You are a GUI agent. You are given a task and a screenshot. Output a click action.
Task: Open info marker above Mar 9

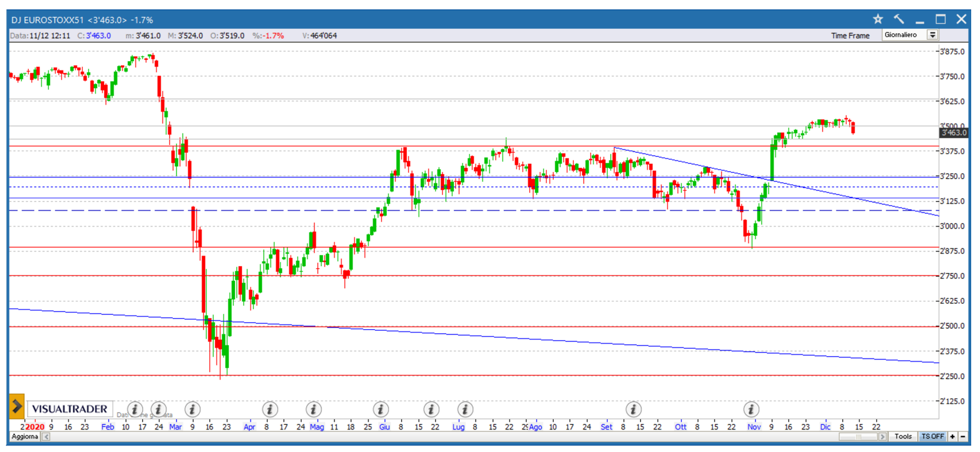point(192,409)
